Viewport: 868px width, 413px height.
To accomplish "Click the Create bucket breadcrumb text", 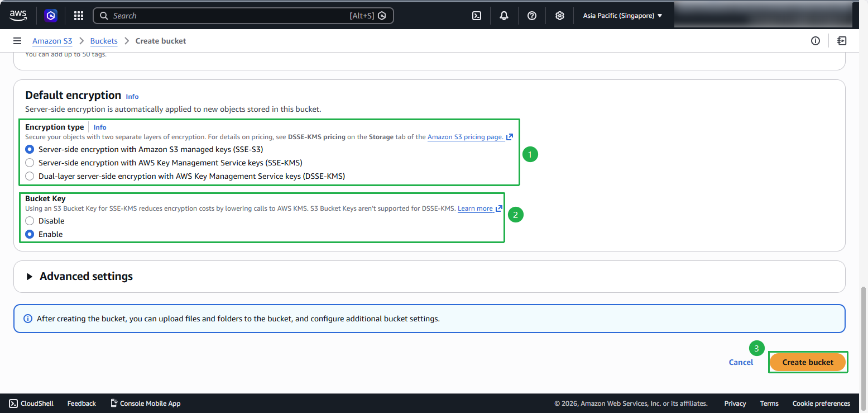I will (x=161, y=41).
